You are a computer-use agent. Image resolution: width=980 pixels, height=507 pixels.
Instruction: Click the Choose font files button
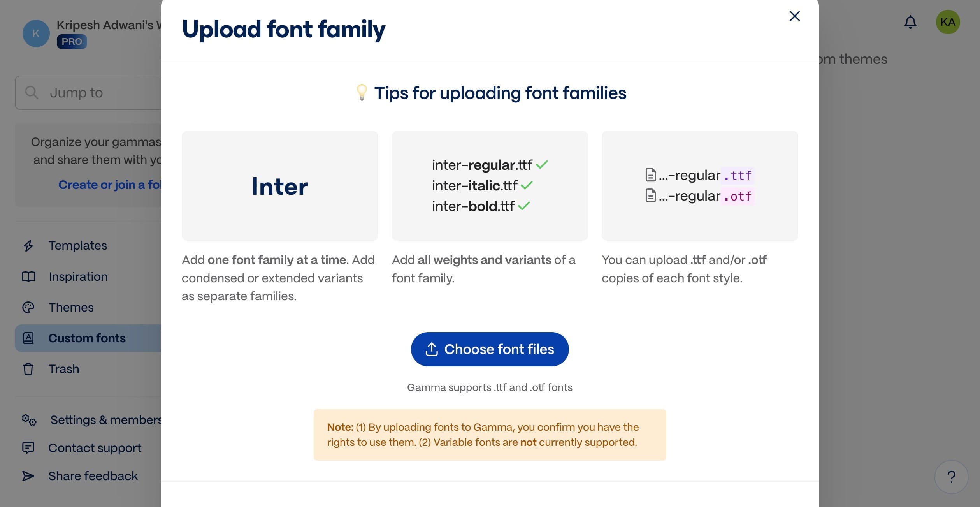coord(490,349)
